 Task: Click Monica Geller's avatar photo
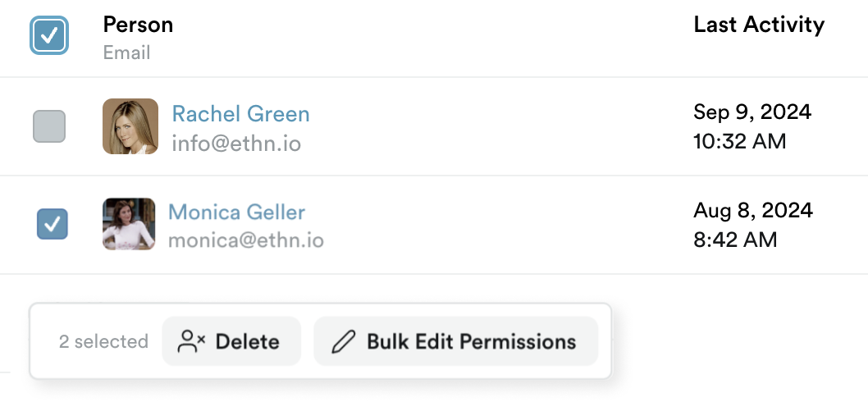coord(129,224)
